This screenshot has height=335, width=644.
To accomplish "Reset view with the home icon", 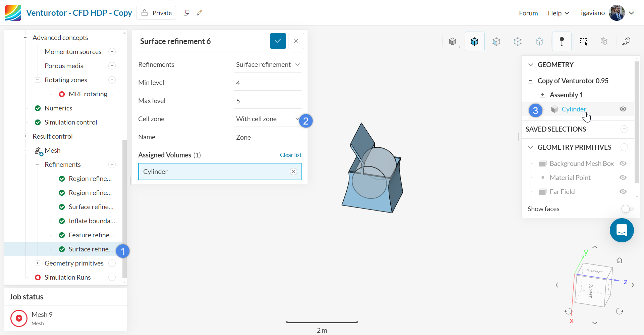I will (x=619, y=260).
